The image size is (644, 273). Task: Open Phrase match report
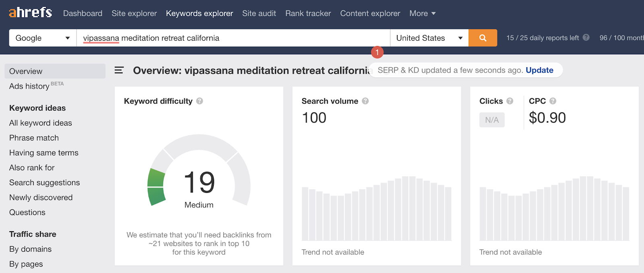pos(34,138)
